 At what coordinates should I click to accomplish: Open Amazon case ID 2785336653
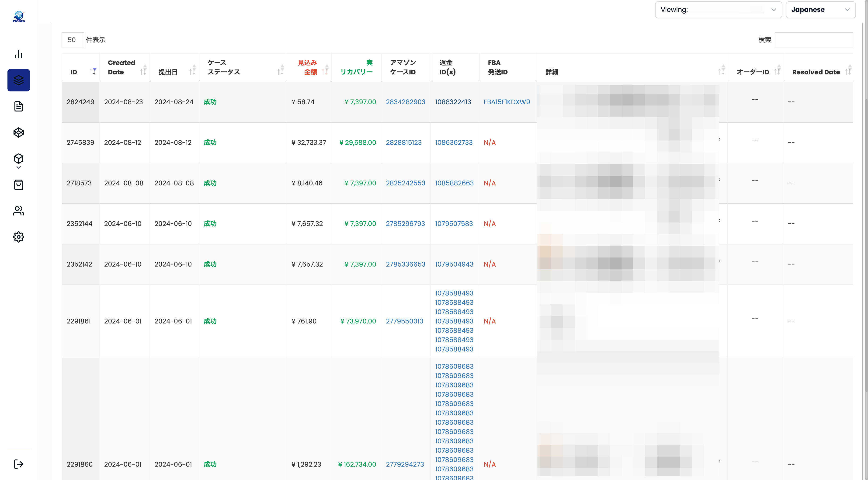[x=405, y=264]
